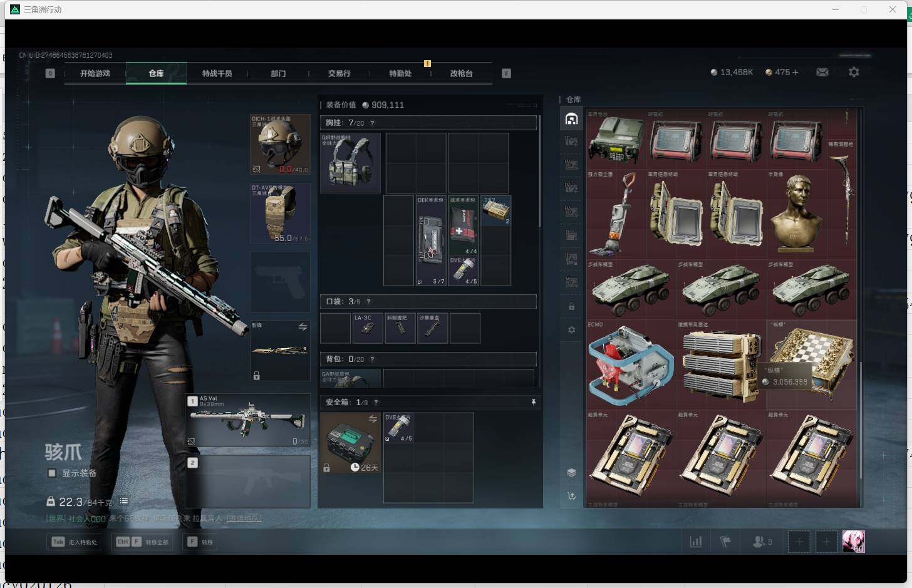Open the 特勤处 tab
Image resolution: width=912 pixels, height=588 pixels.
coord(400,73)
